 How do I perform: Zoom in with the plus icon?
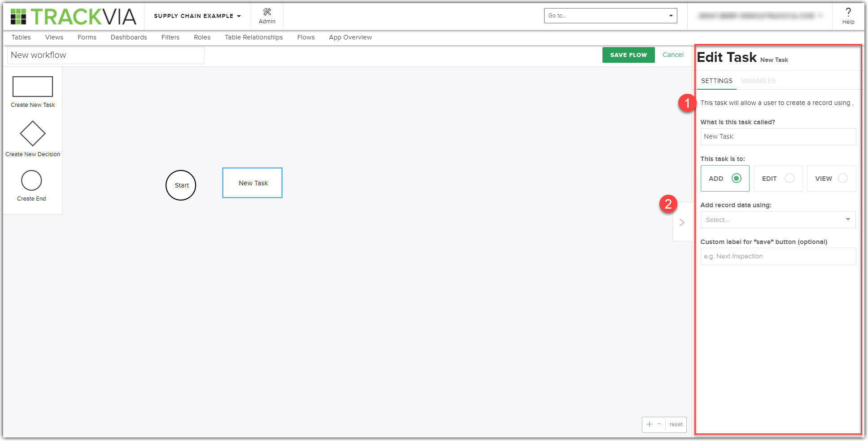click(649, 424)
